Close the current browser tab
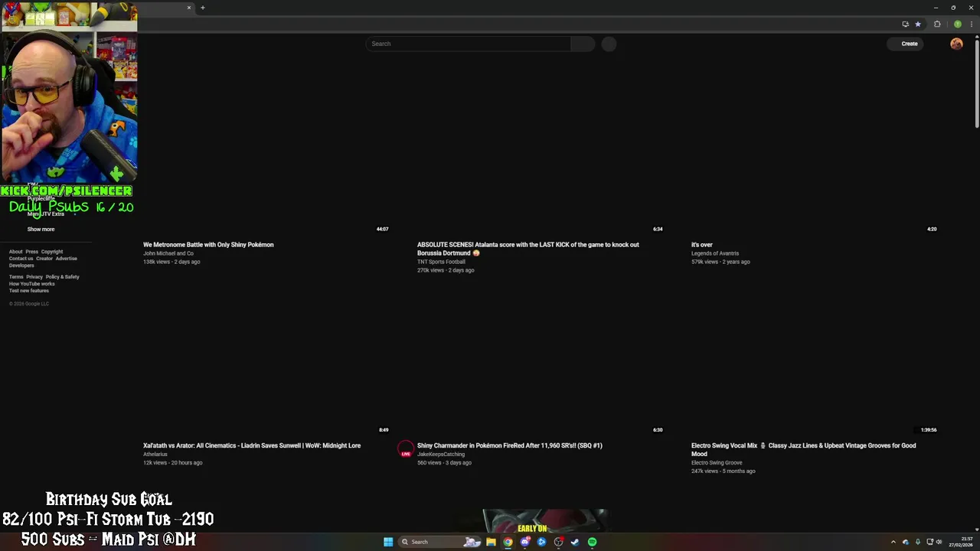Image resolution: width=980 pixels, height=551 pixels. (x=189, y=8)
